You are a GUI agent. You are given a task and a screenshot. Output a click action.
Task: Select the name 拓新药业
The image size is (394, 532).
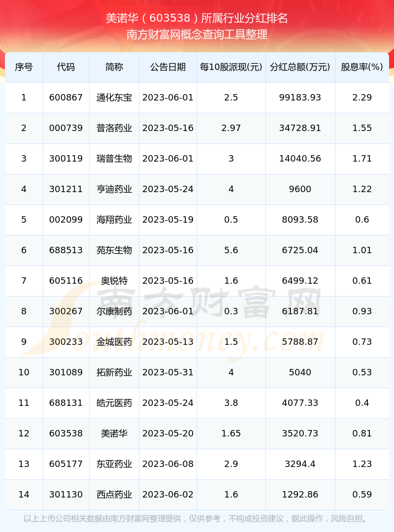click(x=114, y=372)
